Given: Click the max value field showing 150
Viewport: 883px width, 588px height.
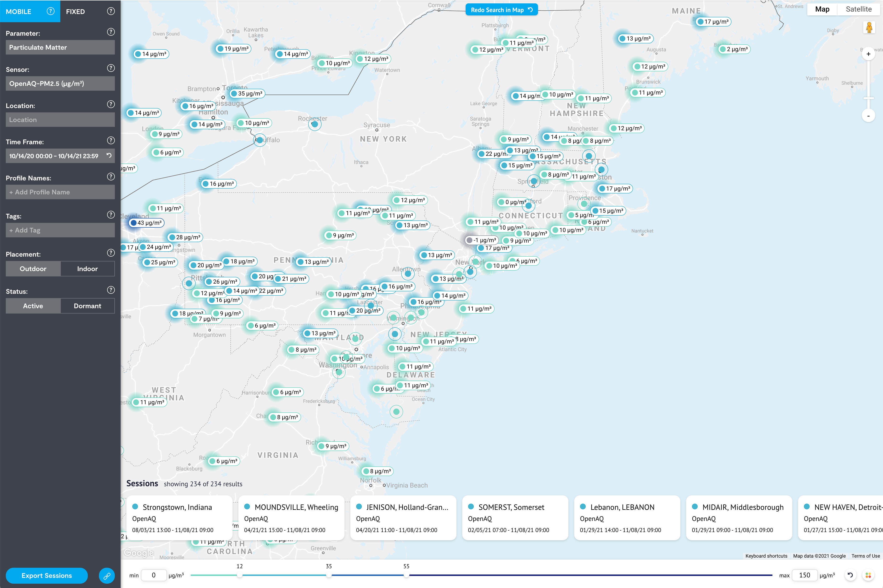Looking at the screenshot, I should [804, 575].
